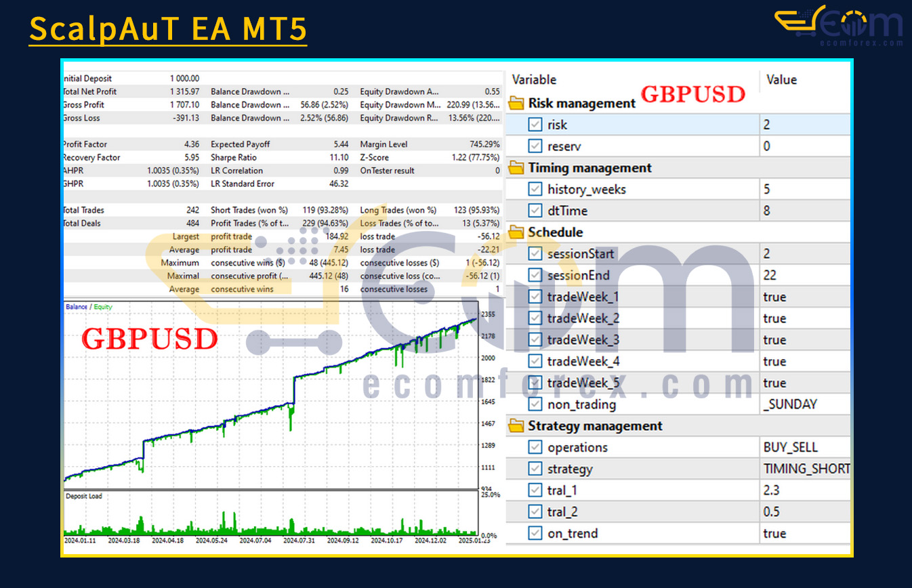
Task: Toggle the history_weeks checkbox
Action: [x=535, y=189]
